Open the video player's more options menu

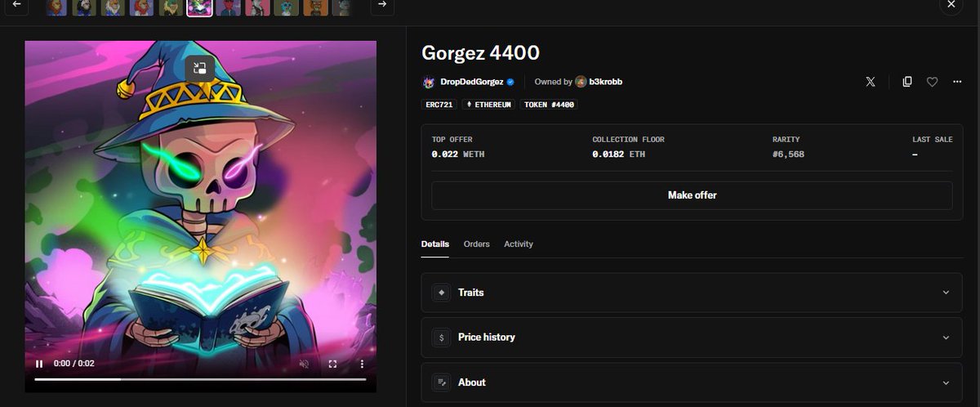[362, 364]
